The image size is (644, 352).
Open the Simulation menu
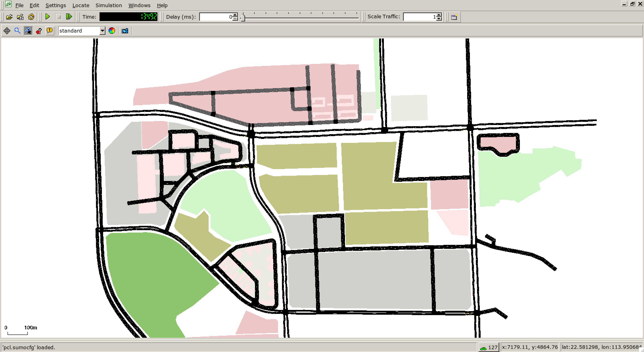tap(108, 5)
